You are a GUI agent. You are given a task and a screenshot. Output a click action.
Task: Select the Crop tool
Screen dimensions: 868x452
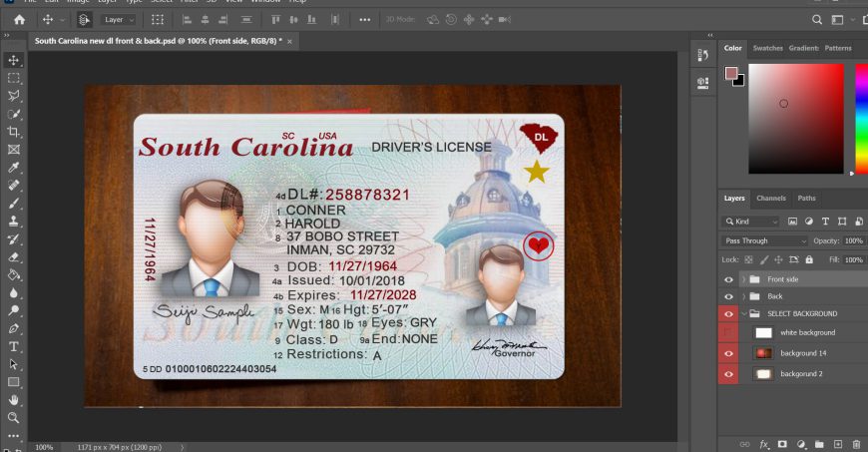point(13,132)
